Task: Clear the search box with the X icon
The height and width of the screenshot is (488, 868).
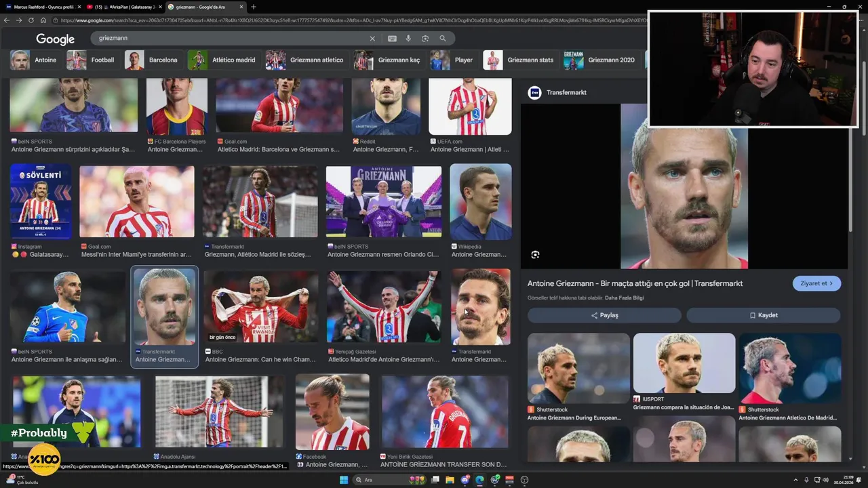Action: [x=372, y=39]
